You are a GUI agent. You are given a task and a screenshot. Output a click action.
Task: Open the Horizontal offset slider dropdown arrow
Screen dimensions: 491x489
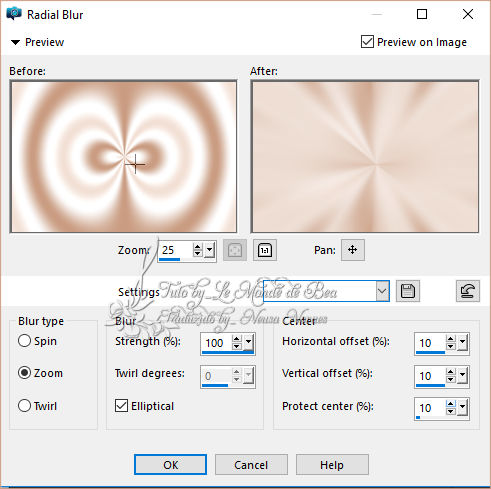[x=462, y=342]
